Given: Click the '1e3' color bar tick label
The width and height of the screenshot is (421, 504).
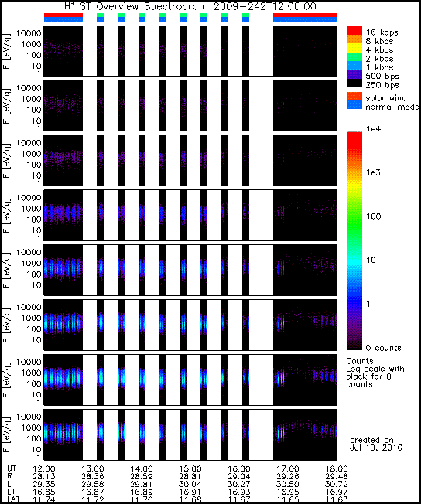Looking at the screenshot, I should pyautogui.click(x=373, y=172).
